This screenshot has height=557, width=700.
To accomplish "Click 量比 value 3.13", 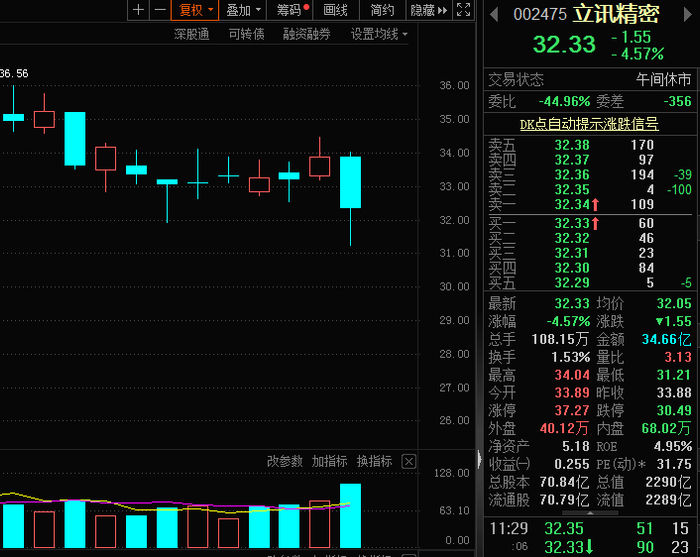I will point(678,357).
